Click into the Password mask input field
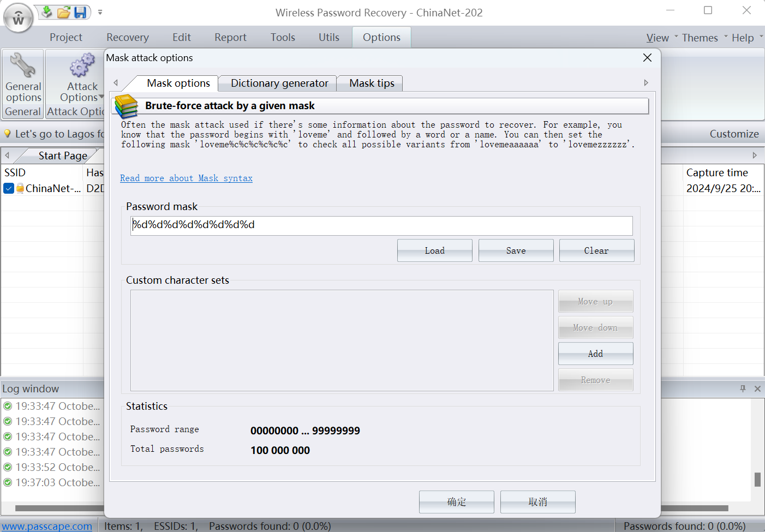Screen dimensions: 765x532 pyautogui.click(x=381, y=225)
